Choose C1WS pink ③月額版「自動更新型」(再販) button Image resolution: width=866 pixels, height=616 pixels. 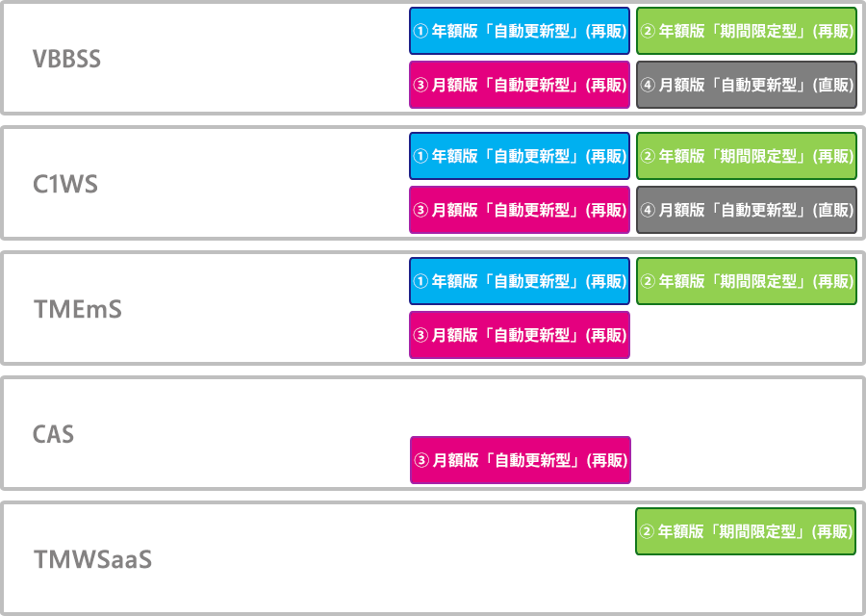tap(520, 210)
